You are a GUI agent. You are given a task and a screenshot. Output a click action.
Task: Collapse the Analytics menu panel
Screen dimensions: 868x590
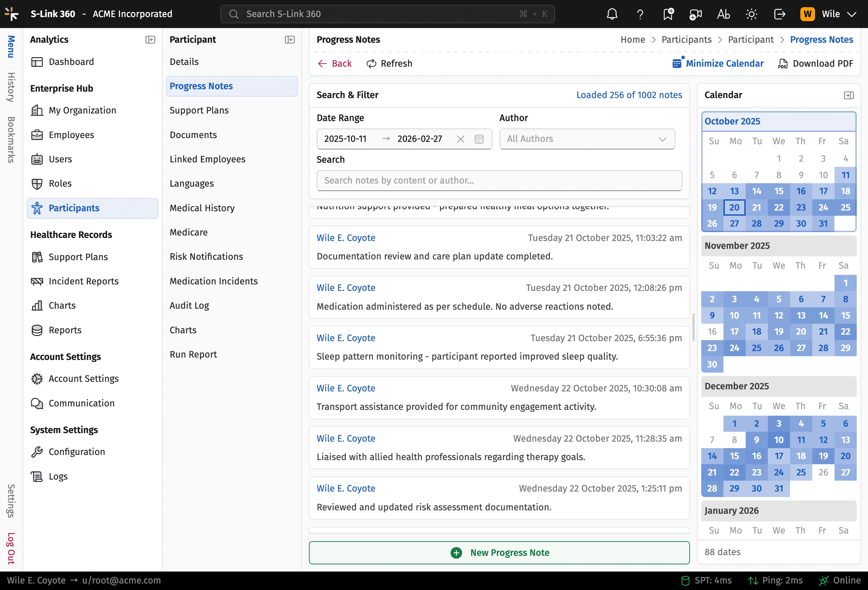150,40
